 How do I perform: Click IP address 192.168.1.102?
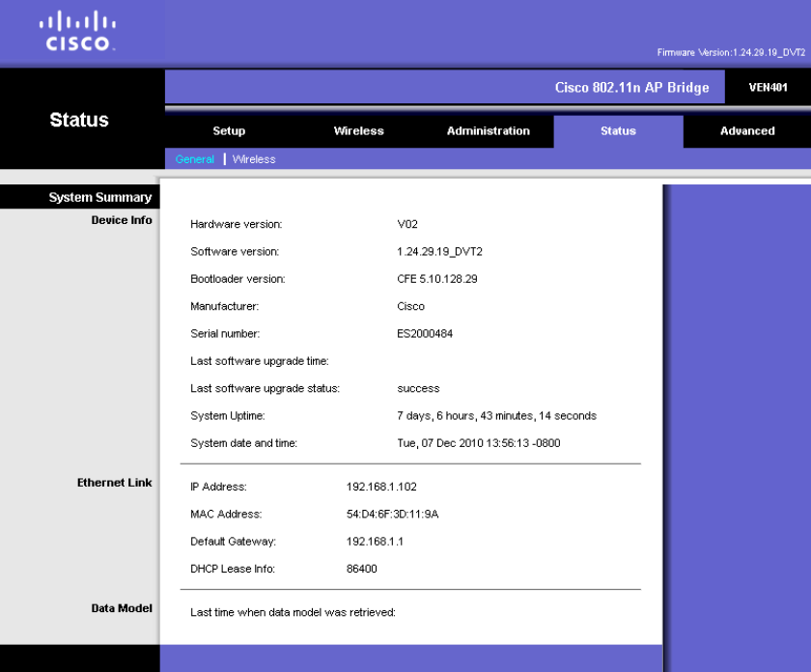381,487
